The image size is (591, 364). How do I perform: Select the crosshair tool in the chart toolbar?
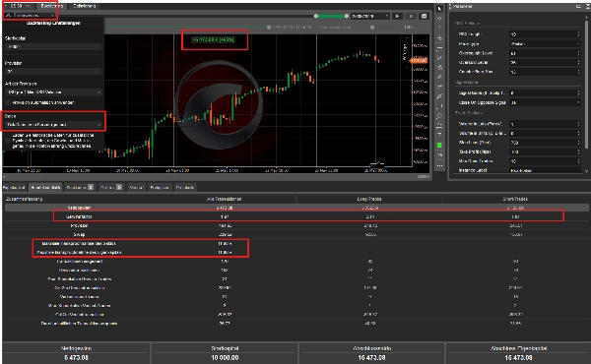coord(439,18)
